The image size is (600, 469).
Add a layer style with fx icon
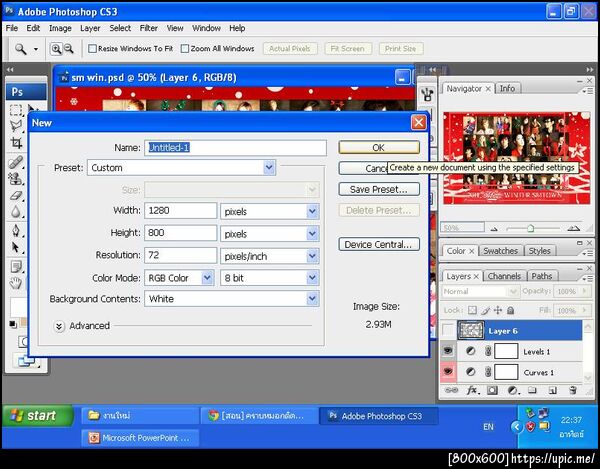[x=473, y=390]
